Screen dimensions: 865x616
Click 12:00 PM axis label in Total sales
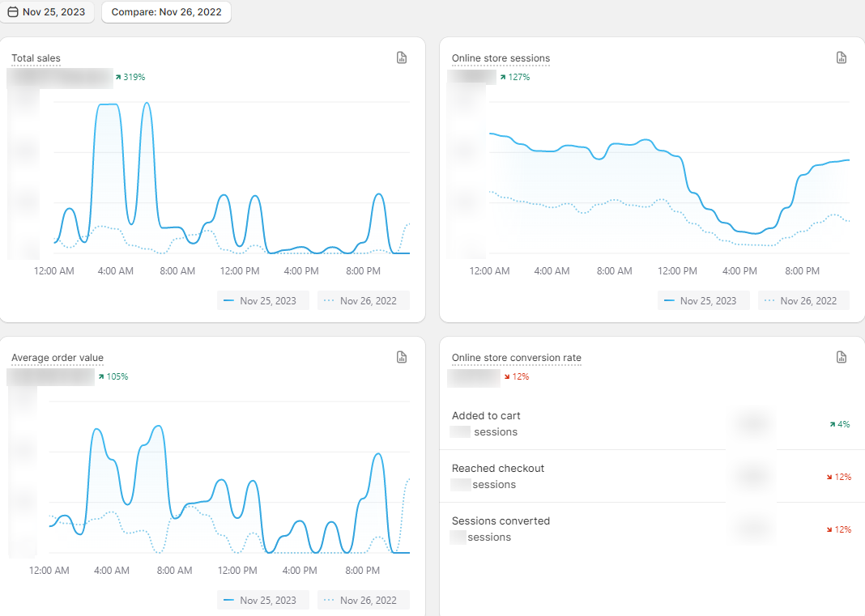[240, 271]
